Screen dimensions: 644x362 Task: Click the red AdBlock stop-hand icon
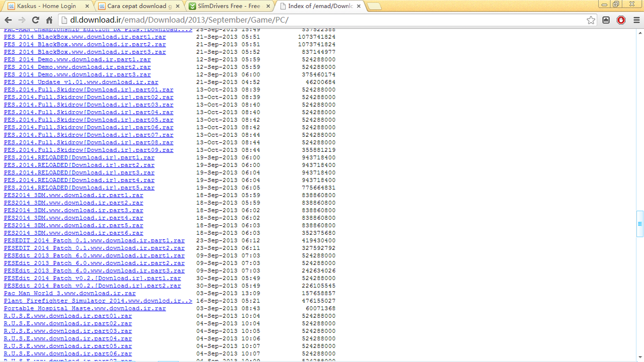[x=621, y=20]
